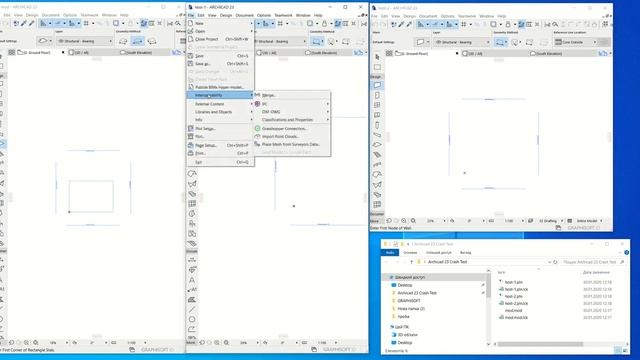The image size is (640, 360).
Task: Click Explorer horizontal scrollbar
Action: (x=540, y=344)
